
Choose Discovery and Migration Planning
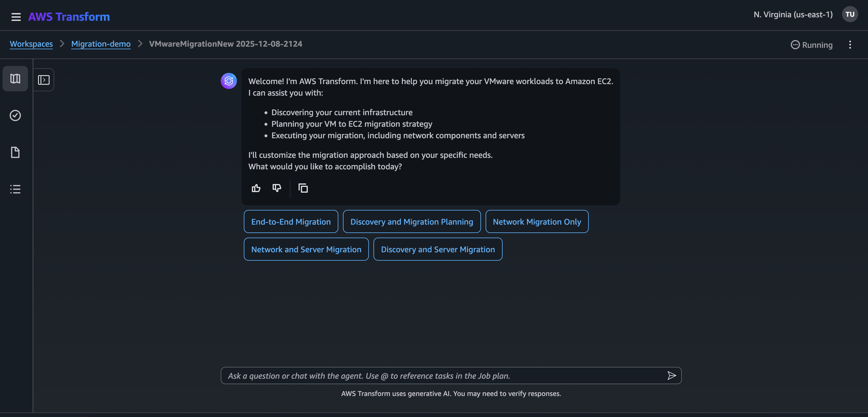[412, 221]
